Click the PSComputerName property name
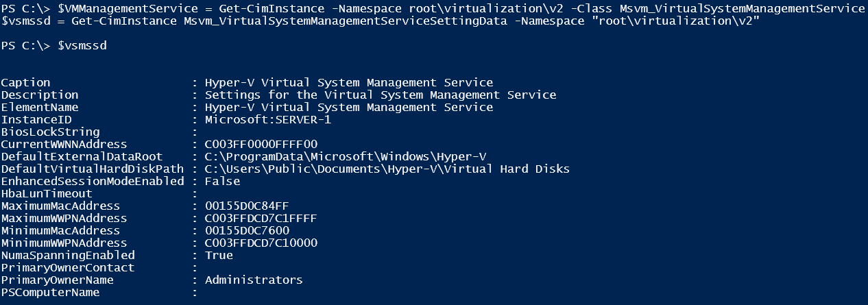Image resolution: width=868 pixels, height=305 pixels. (50, 293)
